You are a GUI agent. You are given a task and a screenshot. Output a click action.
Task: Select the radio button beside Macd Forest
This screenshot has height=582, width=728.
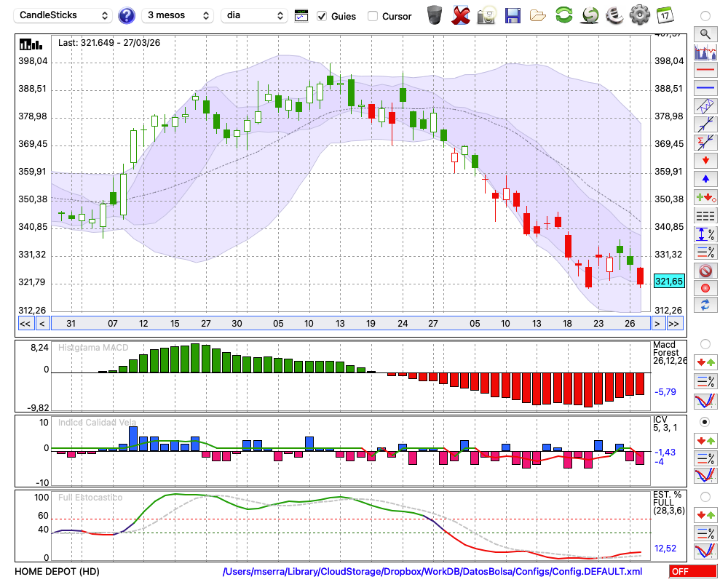click(x=705, y=343)
